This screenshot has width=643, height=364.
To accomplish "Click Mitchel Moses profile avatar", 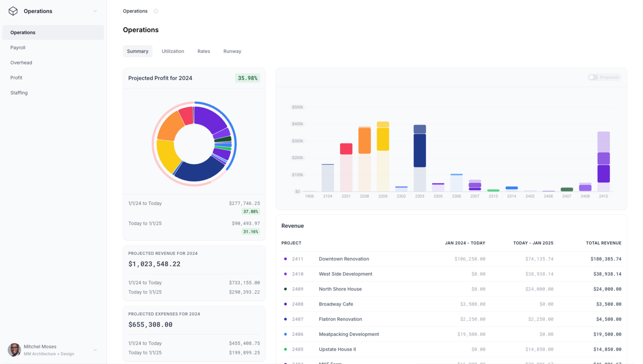I will coord(14,350).
